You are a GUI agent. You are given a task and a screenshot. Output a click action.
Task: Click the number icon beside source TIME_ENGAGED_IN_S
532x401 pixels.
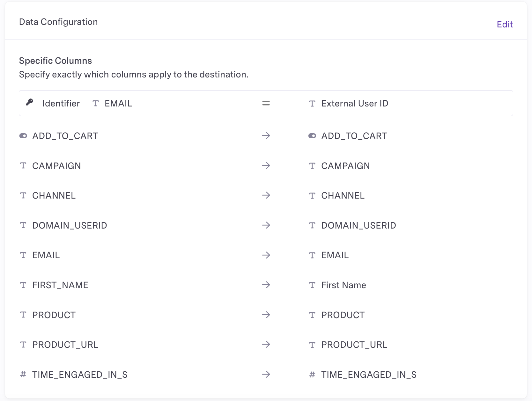(x=23, y=374)
